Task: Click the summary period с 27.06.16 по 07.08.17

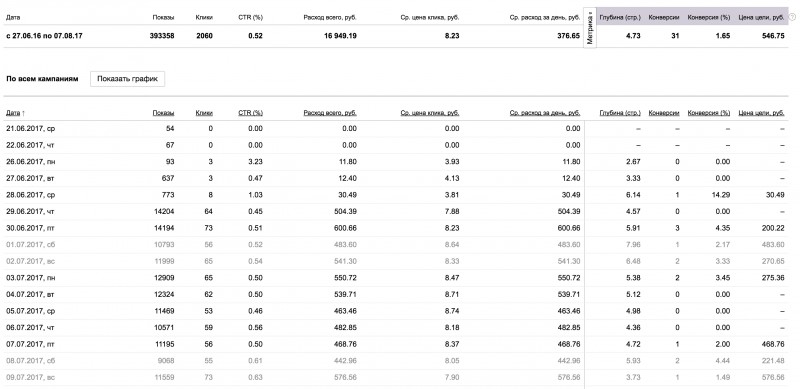Action: click(44, 36)
